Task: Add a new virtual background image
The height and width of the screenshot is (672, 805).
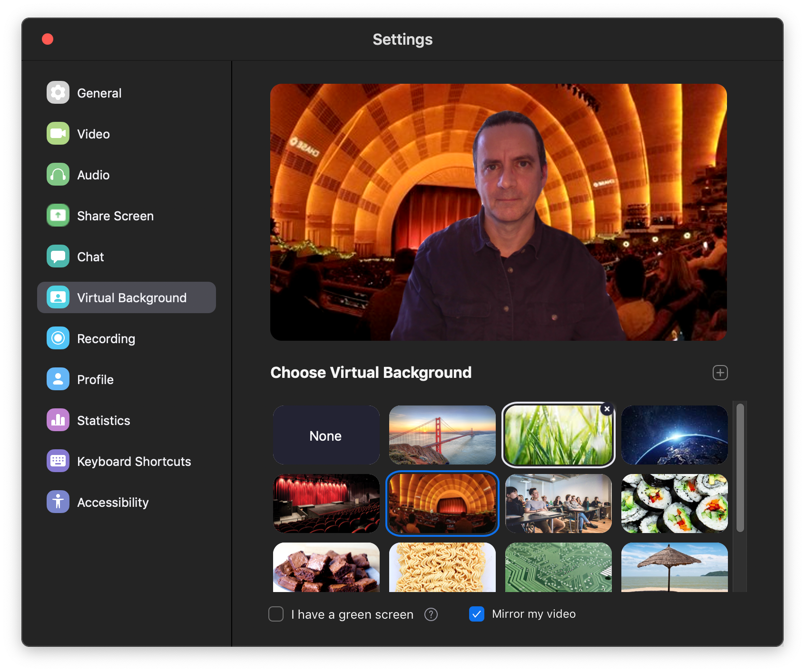Action: pyautogui.click(x=720, y=373)
